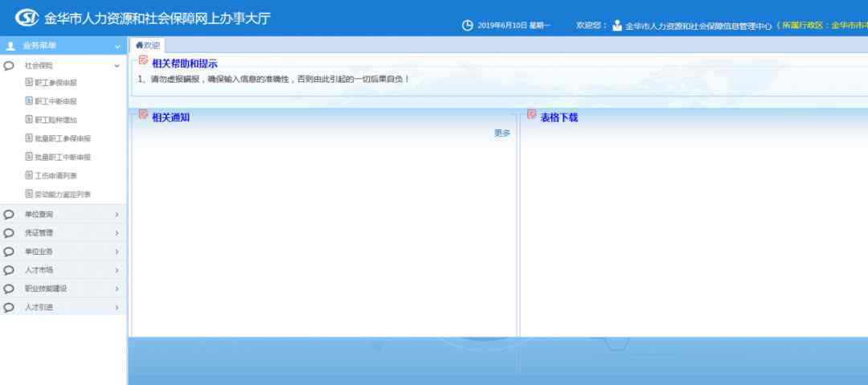
Task: Expand the 凭证管理 menu section
Action: [x=117, y=233]
